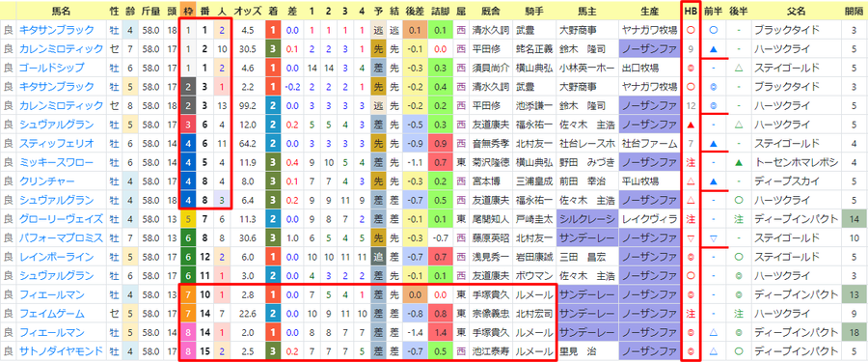Open the クリンチャー horse link
868x362 pixels.
point(47,181)
